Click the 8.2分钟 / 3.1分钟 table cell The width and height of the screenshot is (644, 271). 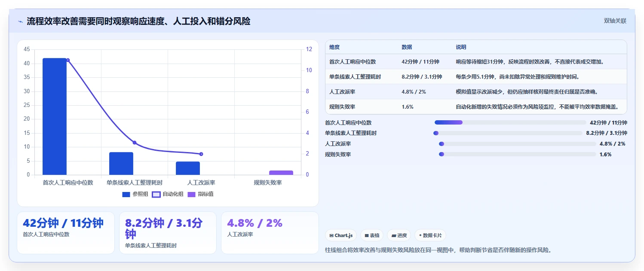click(422, 77)
